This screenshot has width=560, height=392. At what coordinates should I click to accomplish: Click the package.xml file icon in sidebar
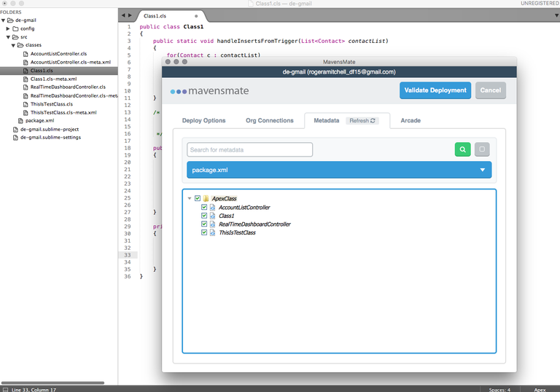20,121
